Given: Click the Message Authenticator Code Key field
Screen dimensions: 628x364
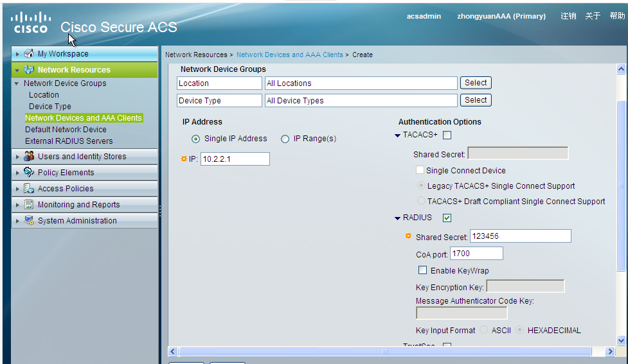Looking at the screenshot, I should click(462, 313).
